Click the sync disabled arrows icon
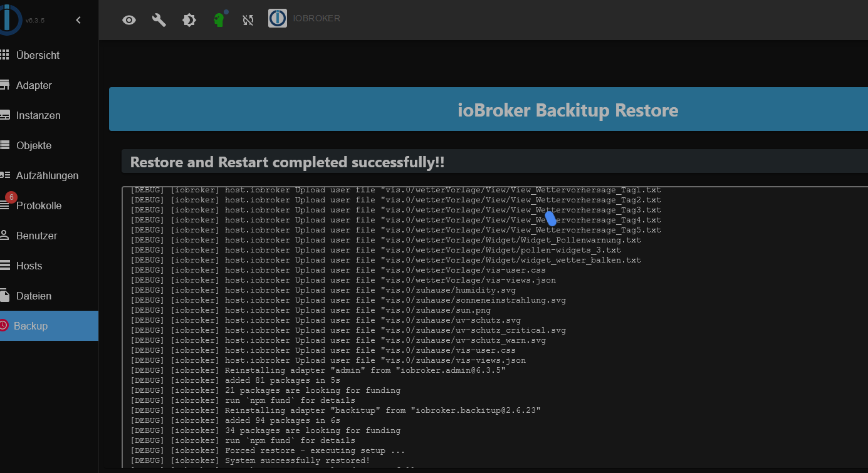This screenshot has width=868, height=473. click(x=248, y=20)
